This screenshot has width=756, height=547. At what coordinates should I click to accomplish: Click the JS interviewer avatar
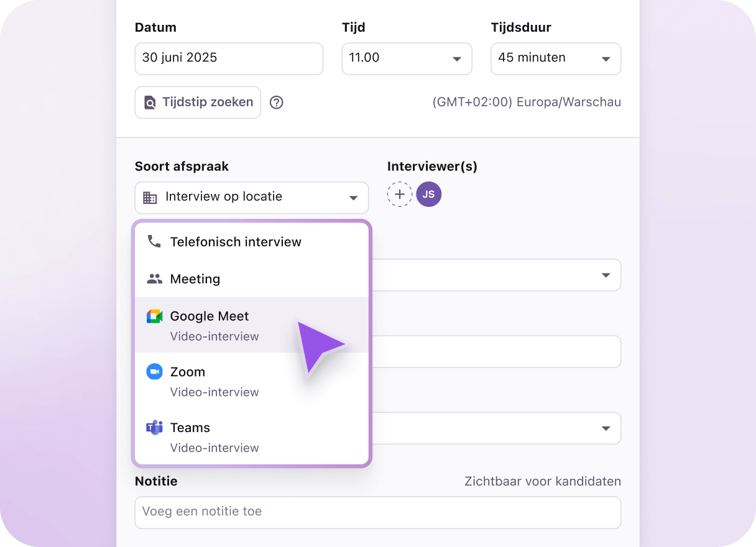pos(428,194)
